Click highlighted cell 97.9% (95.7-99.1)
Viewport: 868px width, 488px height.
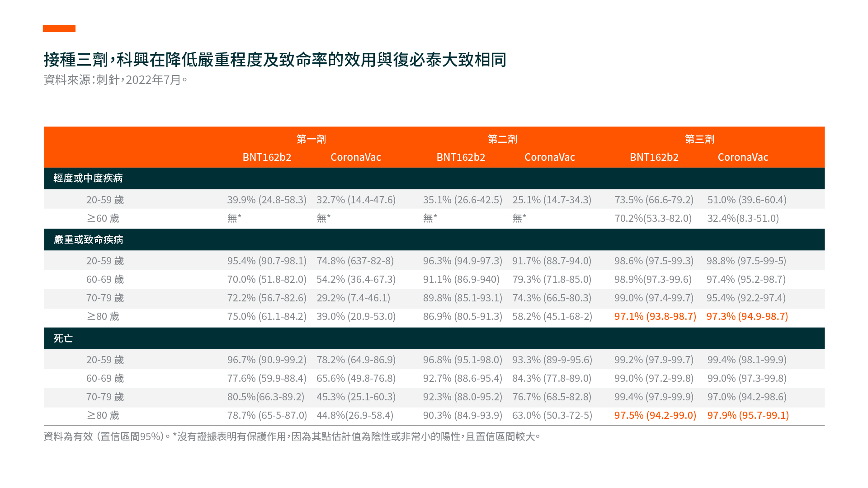click(x=748, y=415)
